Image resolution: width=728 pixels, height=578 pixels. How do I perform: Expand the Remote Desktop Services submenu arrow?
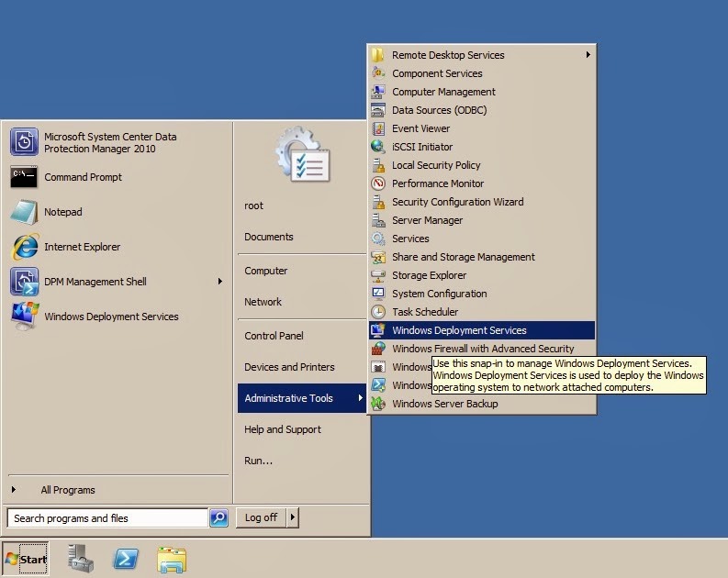pyautogui.click(x=588, y=55)
